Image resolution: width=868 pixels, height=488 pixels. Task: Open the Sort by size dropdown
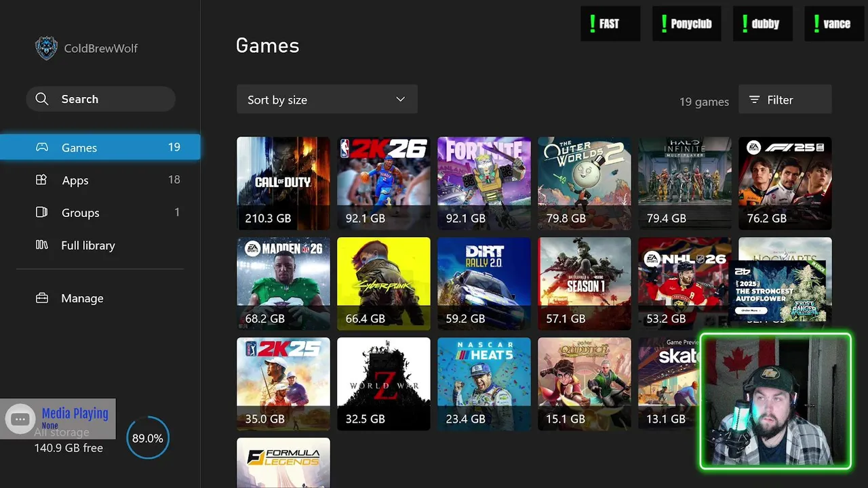coord(327,100)
